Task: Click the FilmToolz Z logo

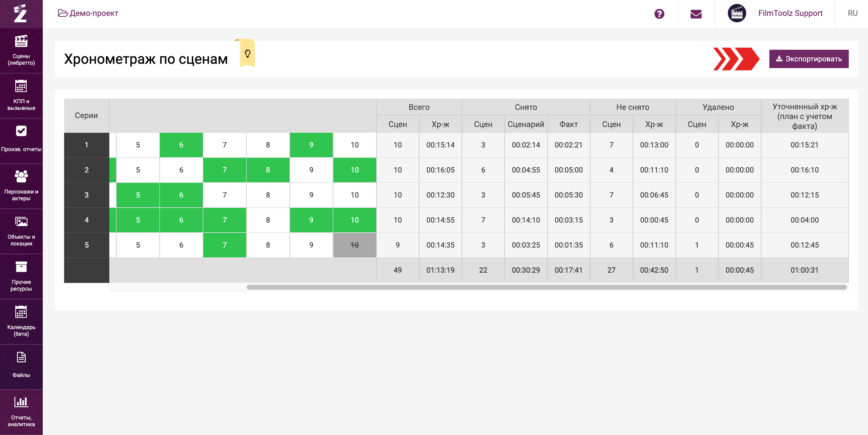Action: (20, 13)
